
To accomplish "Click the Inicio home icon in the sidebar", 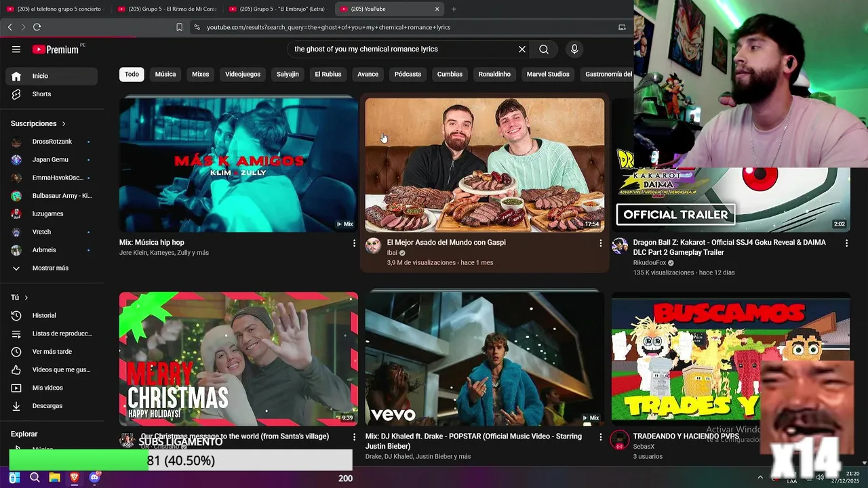I will 16,76.
